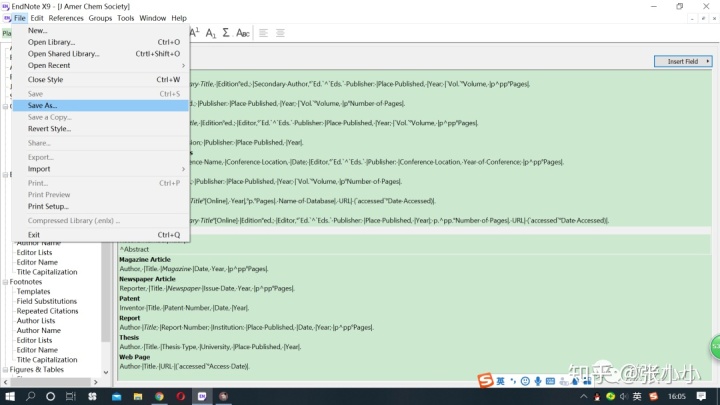Click the left arrow of sidebar horizontal scrollbar
This screenshot has height=405, width=720.
pyautogui.click(x=6, y=382)
